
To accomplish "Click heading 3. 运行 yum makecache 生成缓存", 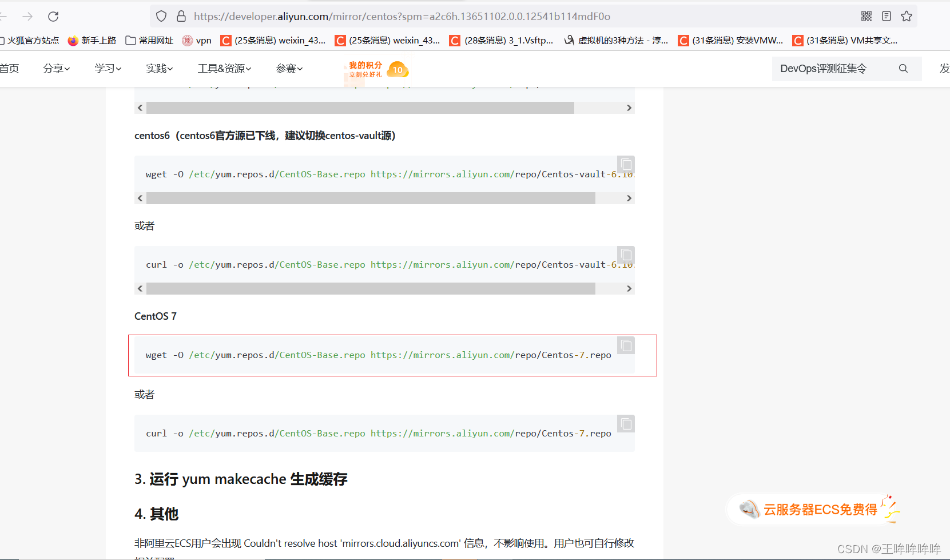I will 241,479.
